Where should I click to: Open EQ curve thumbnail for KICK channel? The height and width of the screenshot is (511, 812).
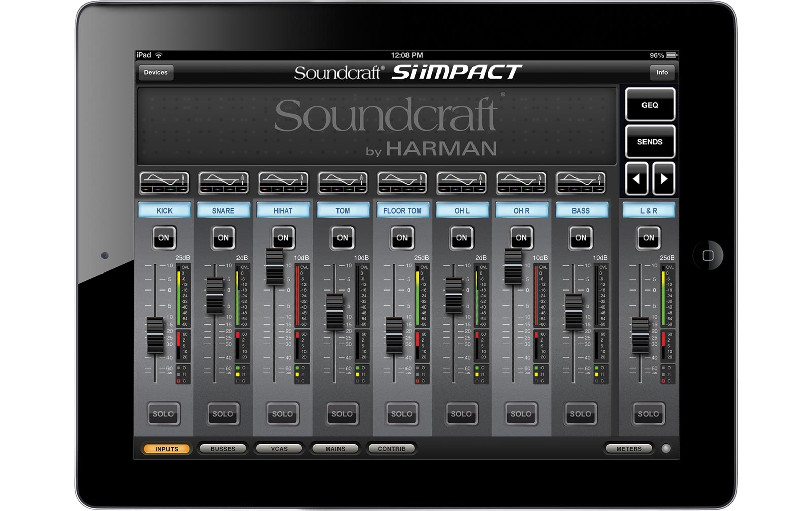pos(164,183)
